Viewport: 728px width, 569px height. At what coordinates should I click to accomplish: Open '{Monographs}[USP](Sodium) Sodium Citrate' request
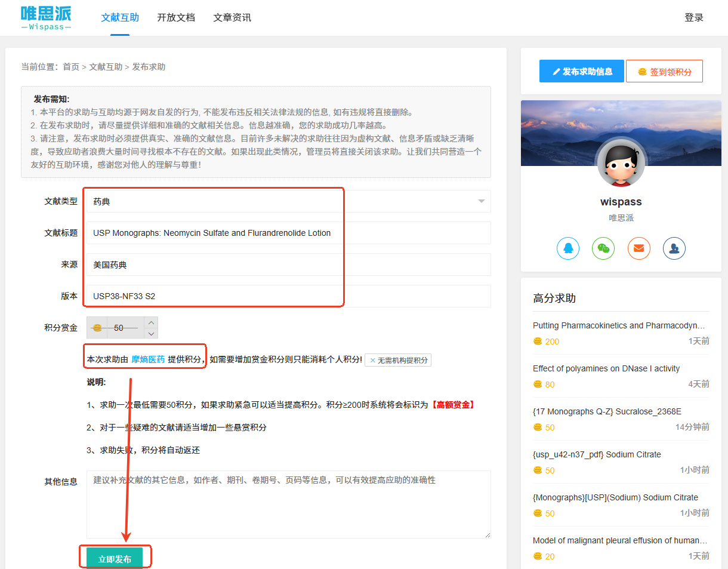[615, 497]
